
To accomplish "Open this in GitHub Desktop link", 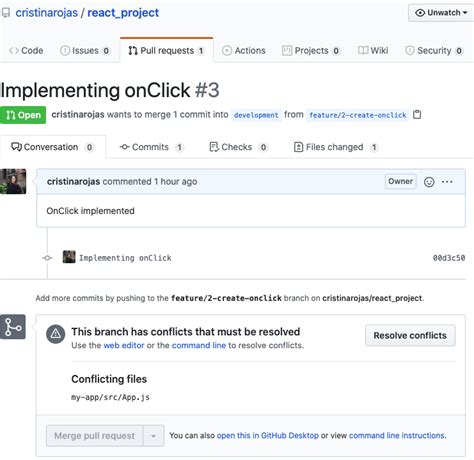I will pos(268,435).
